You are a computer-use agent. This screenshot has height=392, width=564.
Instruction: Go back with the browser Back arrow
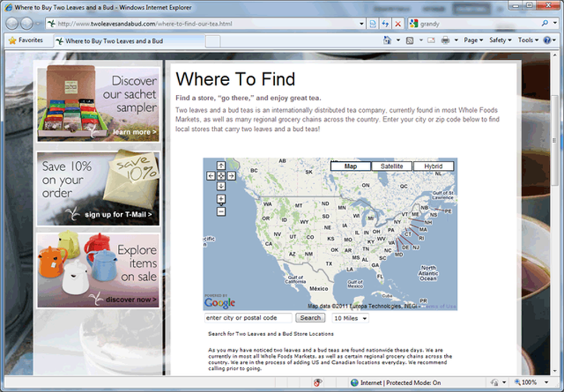click(12, 24)
